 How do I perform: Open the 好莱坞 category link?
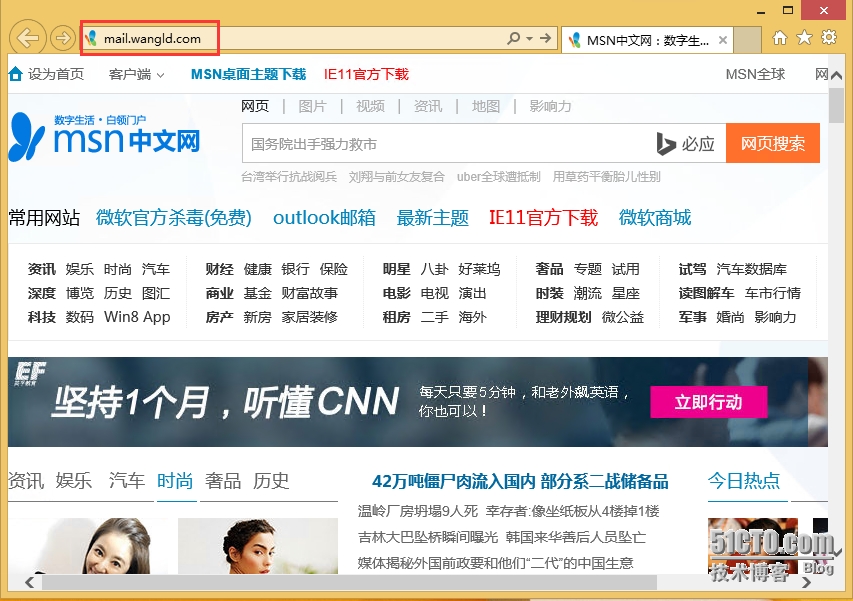click(479, 269)
